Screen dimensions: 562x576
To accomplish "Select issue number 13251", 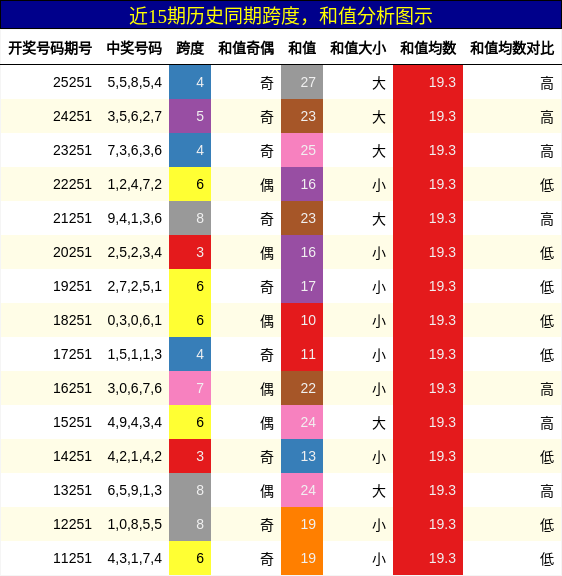I will click(x=72, y=490).
